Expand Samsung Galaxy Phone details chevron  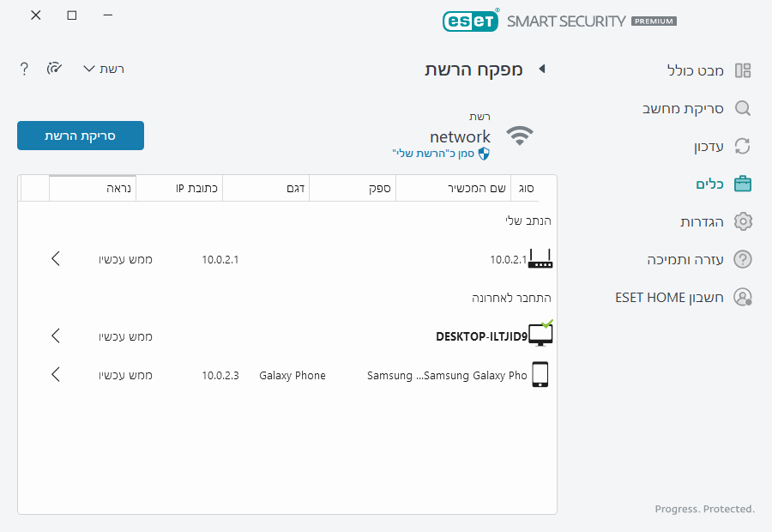(56, 375)
